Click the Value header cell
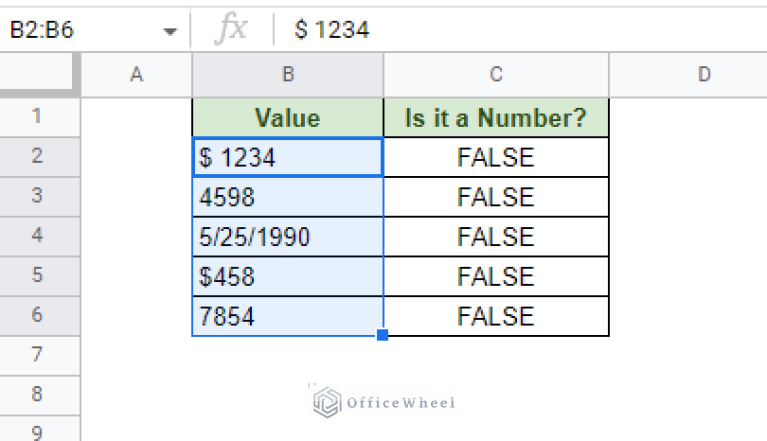Viewport: 767px width, 441px height. pos(288,118)
